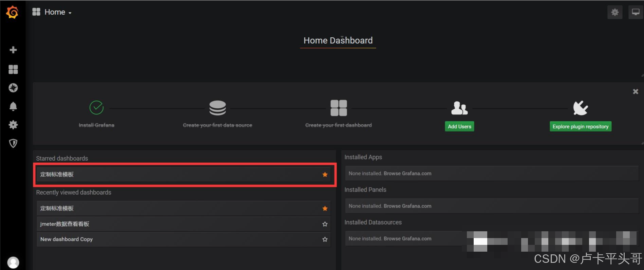The height and width of the screenshot is (270, 644).
Task: Open the Explore compass icon
Action: [13, 88]
